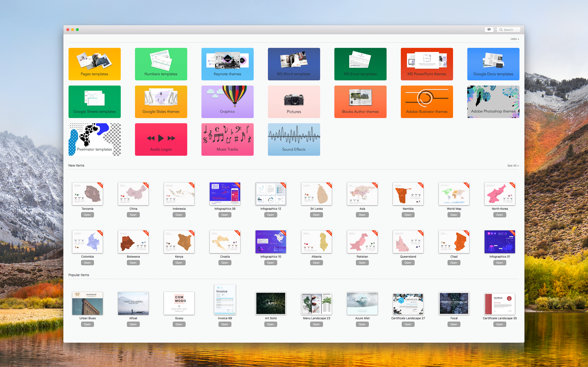Choose the North Korea map thumbnail
The width and height of the screenshot is (588, 367).
coord(499,194)
